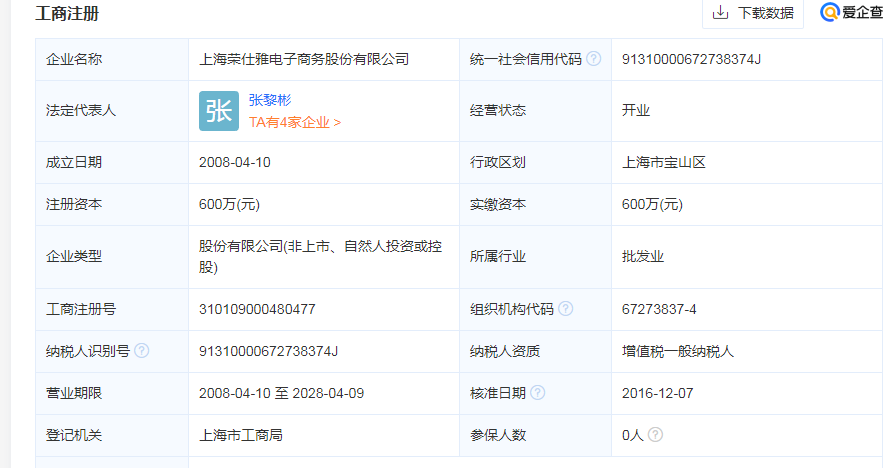Select business term 2008-04-10 至 2028-04-09
This screenshot has width=887, height=468.
coord(281,393)
